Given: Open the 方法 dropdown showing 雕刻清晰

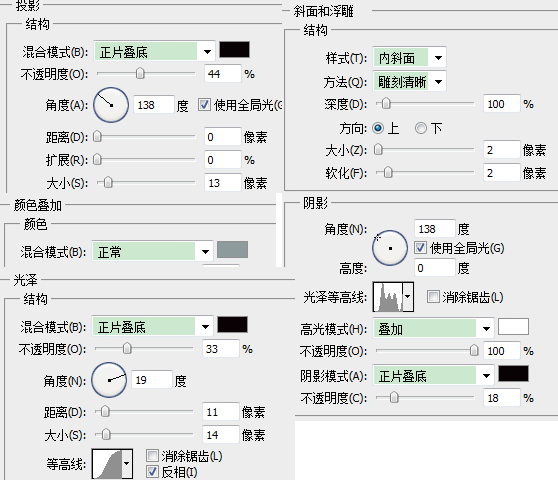Looking at the screenshot, I should pos(409,81).
